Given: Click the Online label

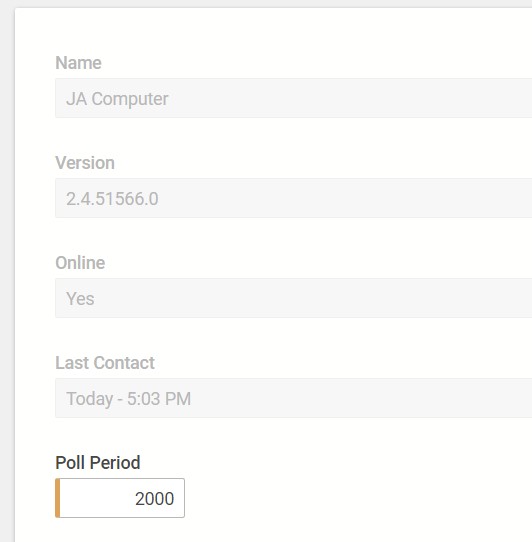Looking at the screenshot, I should [80, 263].
